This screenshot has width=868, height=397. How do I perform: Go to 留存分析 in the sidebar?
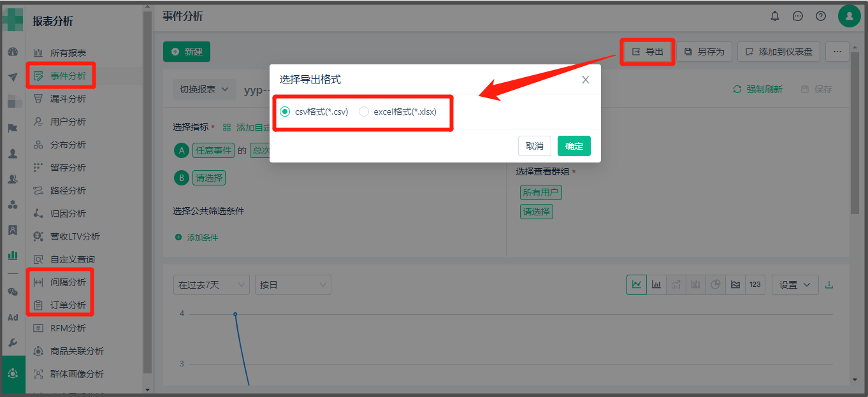68,168
